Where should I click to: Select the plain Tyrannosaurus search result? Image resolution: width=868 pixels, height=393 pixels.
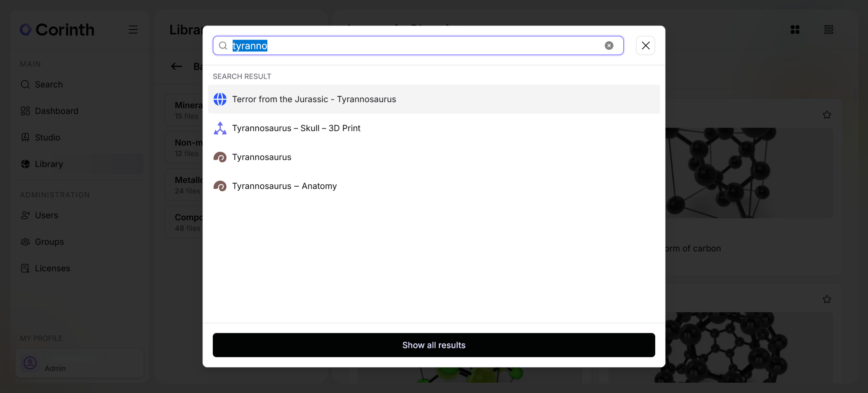click(x=261, y=157)
